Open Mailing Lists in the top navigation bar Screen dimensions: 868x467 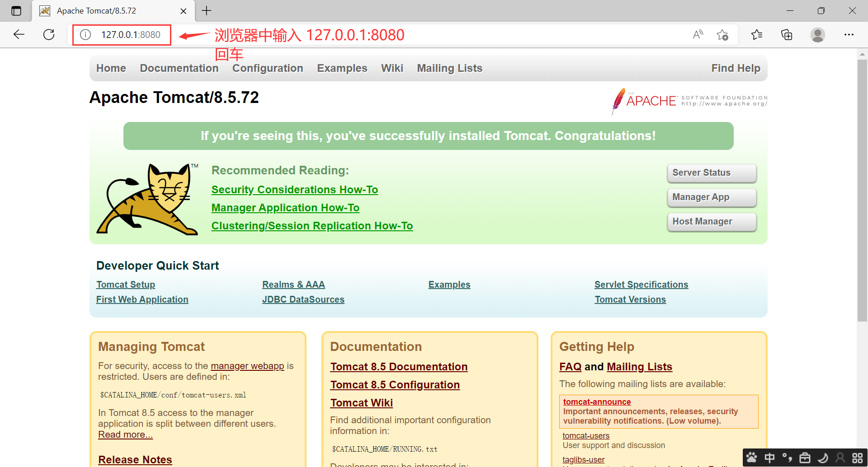[x=450, y=68]
